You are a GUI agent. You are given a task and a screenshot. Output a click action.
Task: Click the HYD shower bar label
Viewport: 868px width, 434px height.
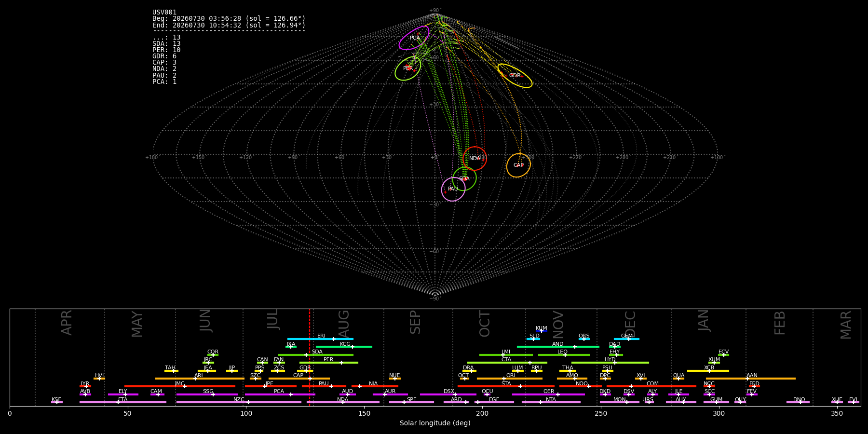tap(610, 360)
